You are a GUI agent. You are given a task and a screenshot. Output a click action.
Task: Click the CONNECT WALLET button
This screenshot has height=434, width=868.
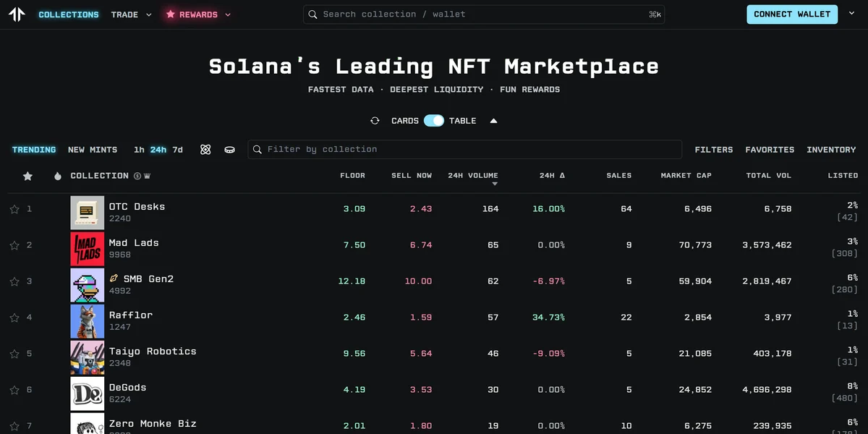pos(792,14)
